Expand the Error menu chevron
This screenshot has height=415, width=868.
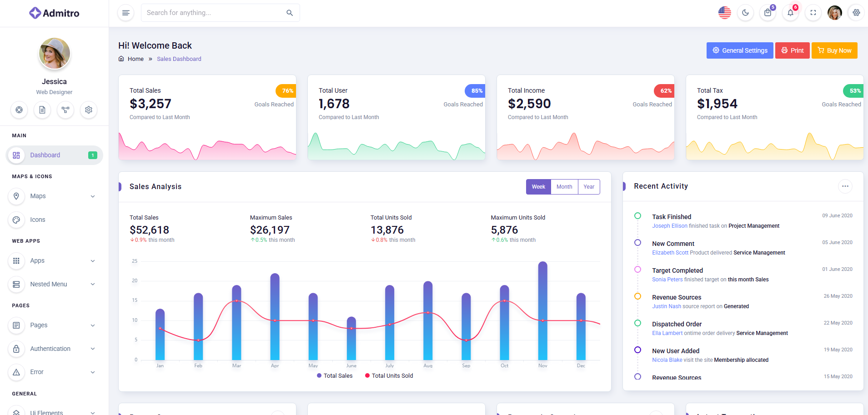click(x=93, y=372)
